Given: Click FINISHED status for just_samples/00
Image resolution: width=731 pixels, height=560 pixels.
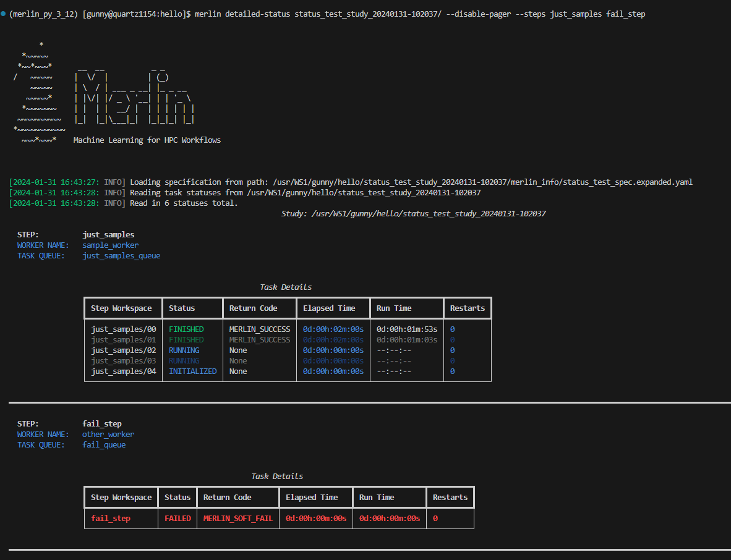Looking at the screenshot, I should (x=186, y=329).
